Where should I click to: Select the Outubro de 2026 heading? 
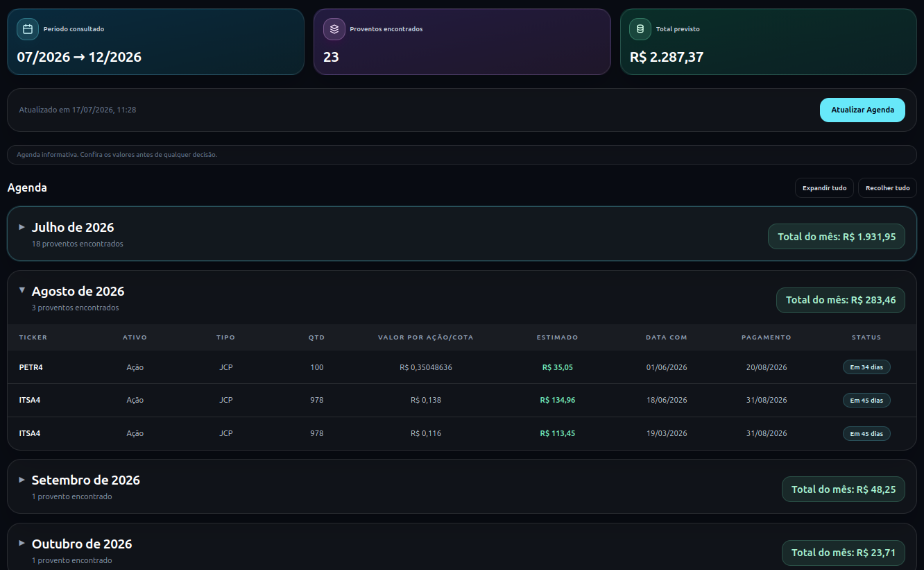coord(82,544)
